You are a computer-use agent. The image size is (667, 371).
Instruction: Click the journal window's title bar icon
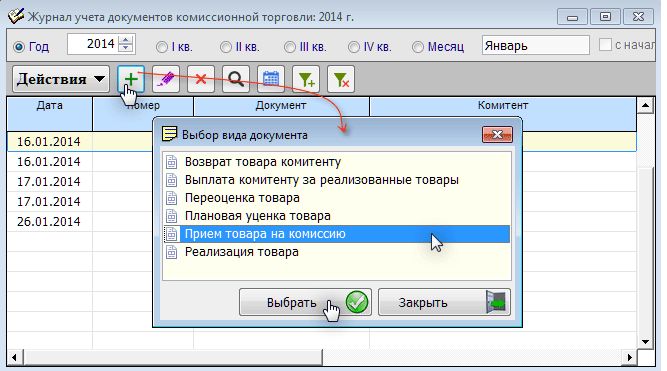coord(16,16)
